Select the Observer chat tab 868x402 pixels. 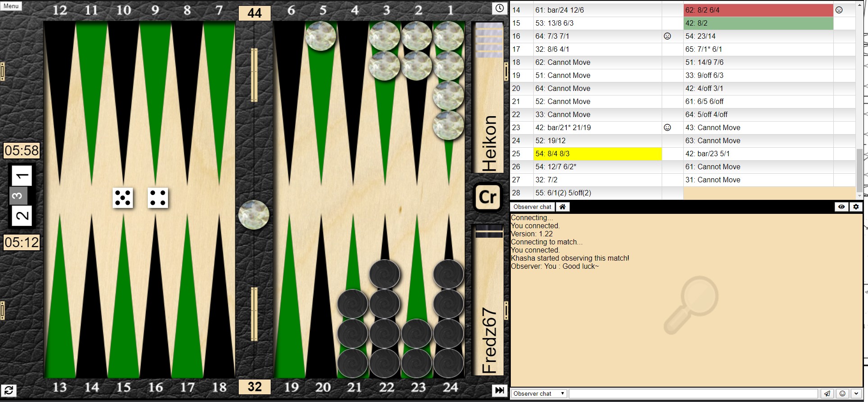(532, 207)
